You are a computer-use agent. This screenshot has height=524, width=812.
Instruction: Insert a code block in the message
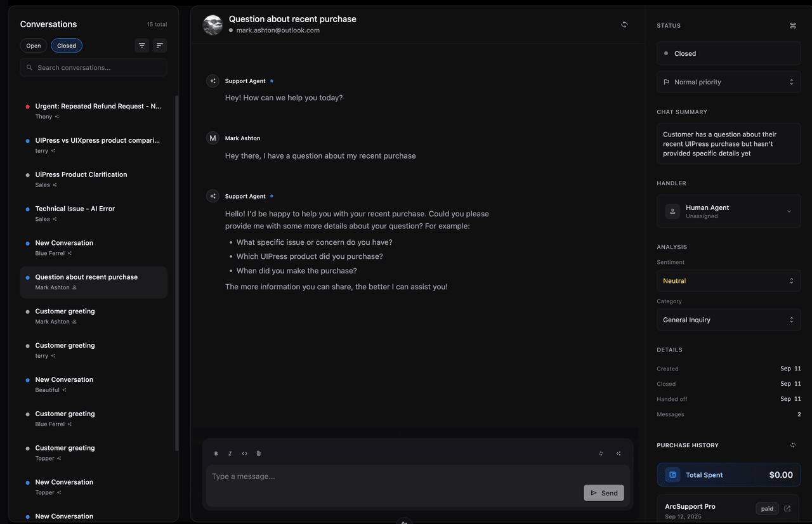(x=245, y=454)
